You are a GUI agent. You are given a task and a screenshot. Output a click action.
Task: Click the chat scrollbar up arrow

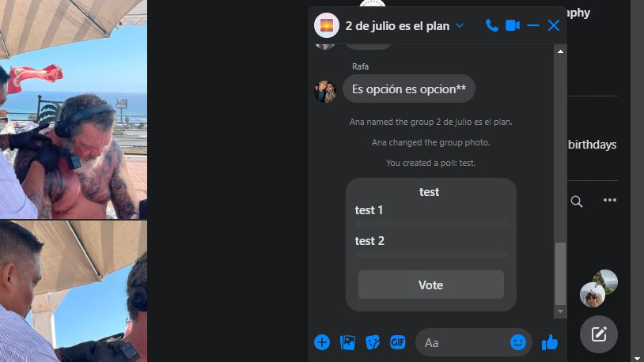tap(560, 51)
